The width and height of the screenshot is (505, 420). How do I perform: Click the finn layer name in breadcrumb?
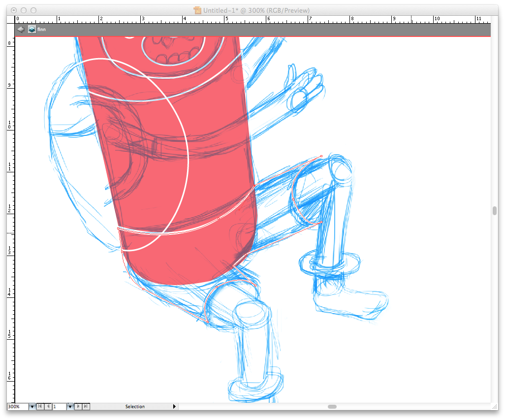(x=42, y=30)
